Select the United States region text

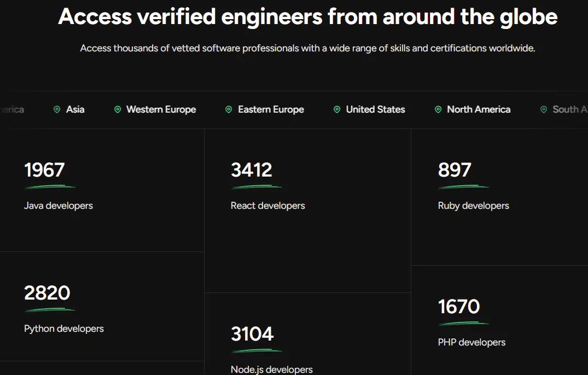375,109
